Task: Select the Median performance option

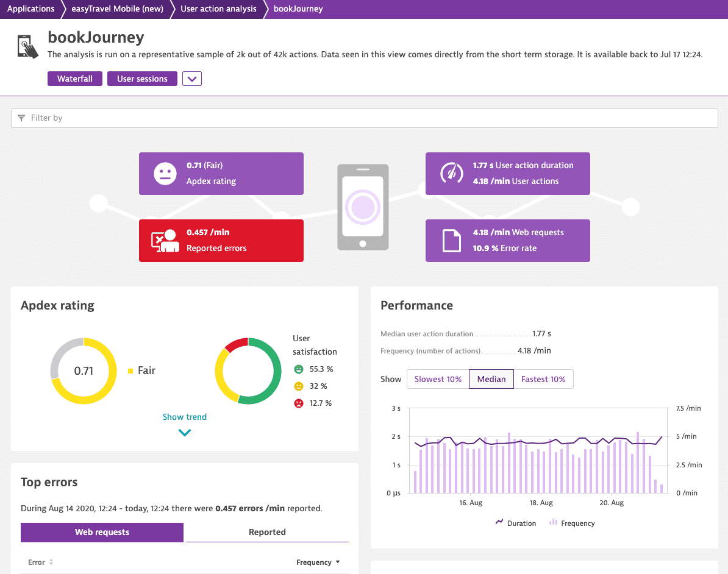Action: (x=491, y=379)
